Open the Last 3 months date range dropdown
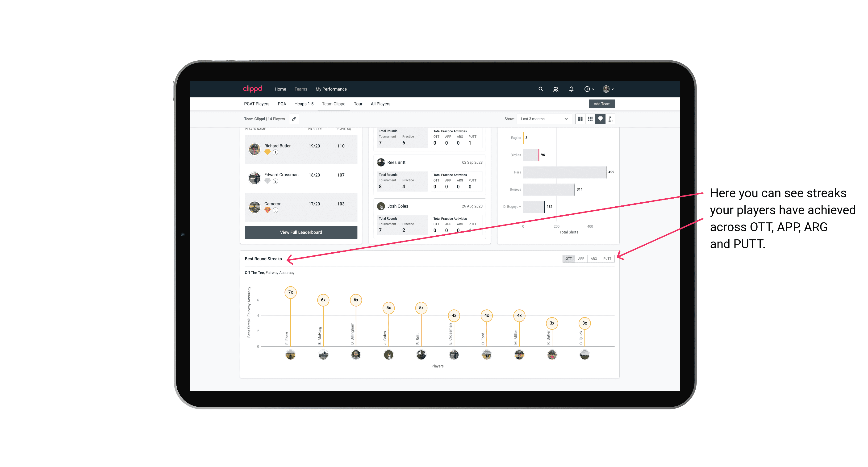The height and width of the screenshot is (467, 868). coord(543,119)
